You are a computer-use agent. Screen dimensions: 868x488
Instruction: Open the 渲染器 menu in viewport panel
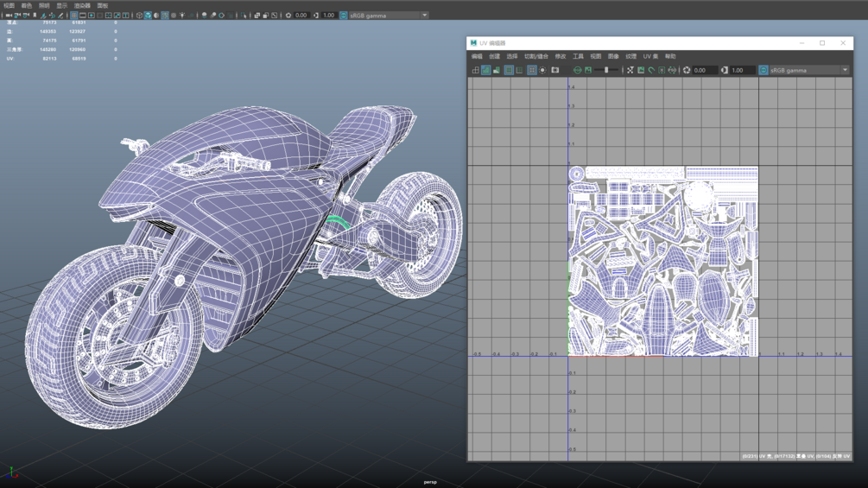(82, 5)
